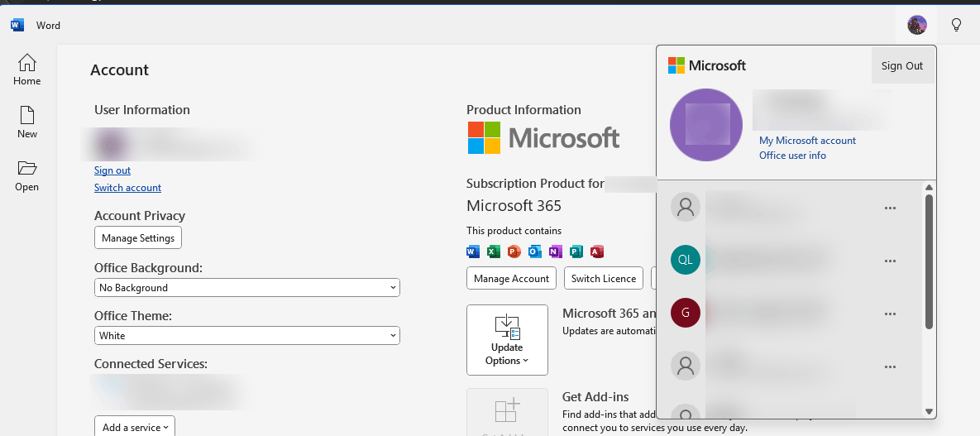The height and width of the screenshot is (436, 980).
Task: Click the Outlook app icon
Action: (535, 252)
